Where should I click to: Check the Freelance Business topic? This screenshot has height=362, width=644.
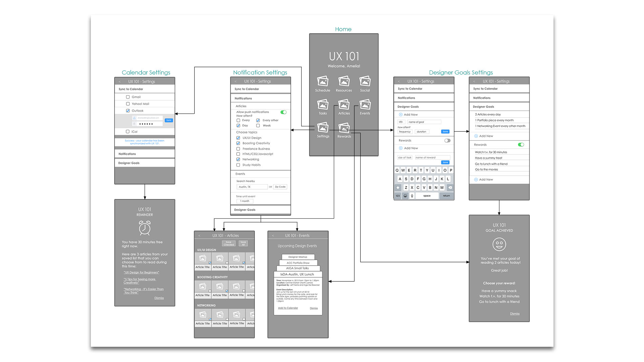pyautogui.click(x=238, y=149)
